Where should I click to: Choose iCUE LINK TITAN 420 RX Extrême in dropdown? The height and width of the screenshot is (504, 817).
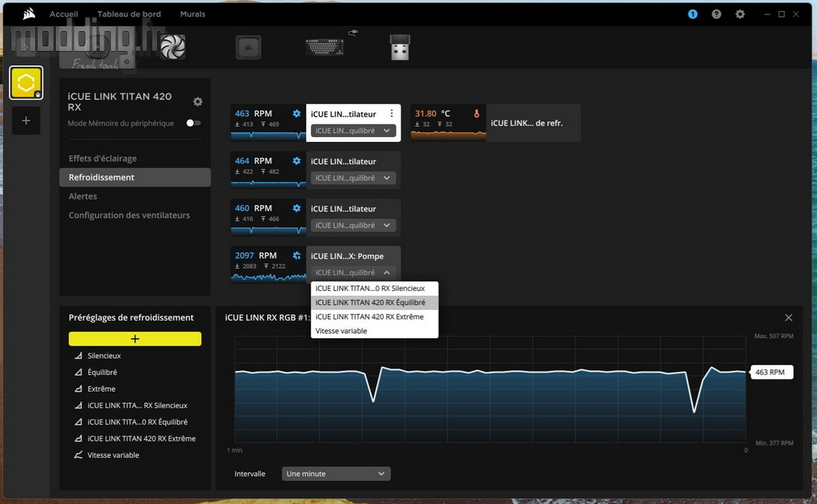pyautogui.click(x=374, y=317)
